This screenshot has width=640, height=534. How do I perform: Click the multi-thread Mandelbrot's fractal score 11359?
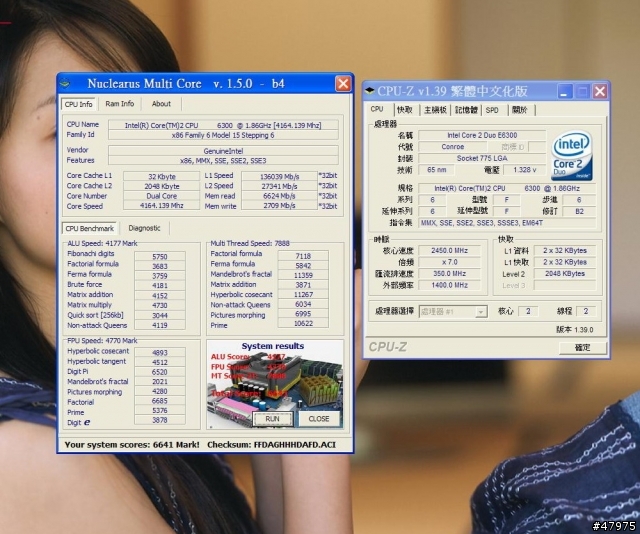click(303, 275)
